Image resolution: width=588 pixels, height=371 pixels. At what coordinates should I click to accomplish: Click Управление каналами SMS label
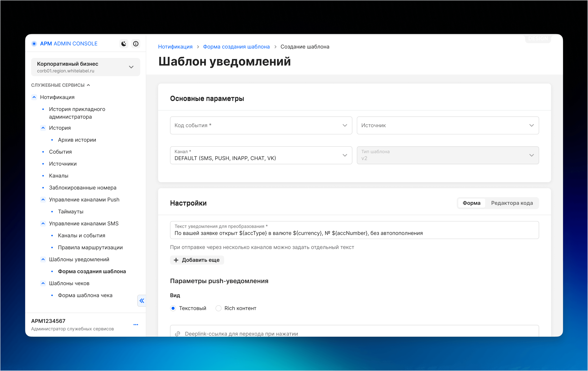point(84,224)
